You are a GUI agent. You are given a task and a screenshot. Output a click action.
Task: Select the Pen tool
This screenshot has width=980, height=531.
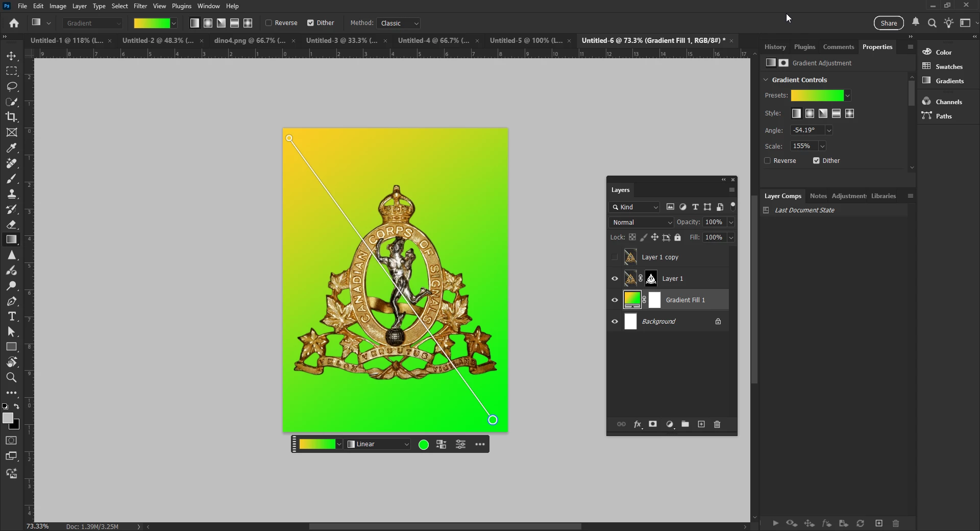(11, 301)
